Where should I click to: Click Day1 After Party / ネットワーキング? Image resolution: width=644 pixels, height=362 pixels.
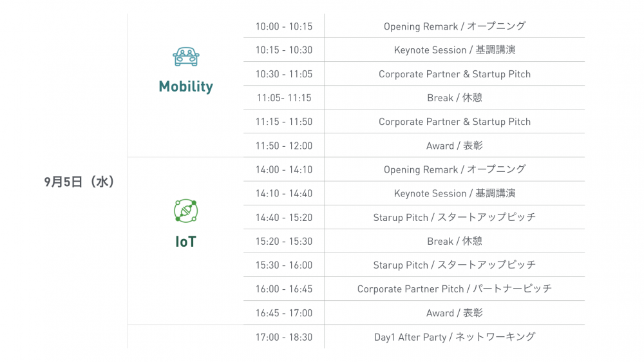pos(454,337)
